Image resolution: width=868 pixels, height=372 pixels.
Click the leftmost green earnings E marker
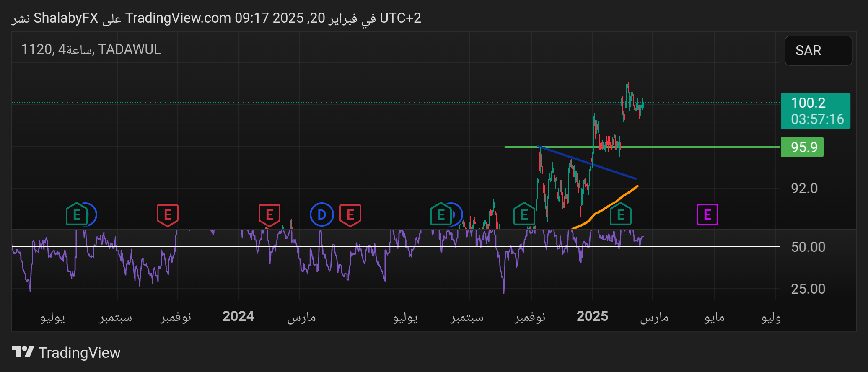click(x=76, y=214)
